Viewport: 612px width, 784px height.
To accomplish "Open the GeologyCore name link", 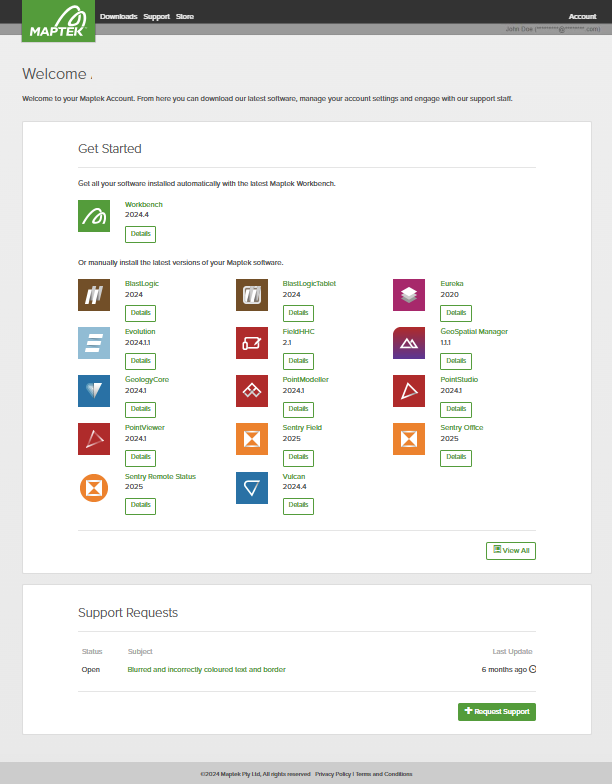I will coord(147,380).
